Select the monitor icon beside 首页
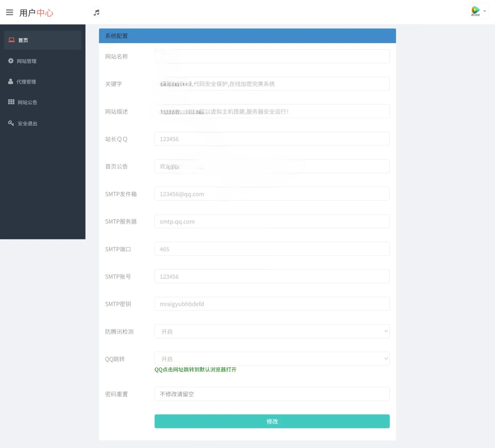This screenshot has width=495, height=448. [x=11, y=40]
